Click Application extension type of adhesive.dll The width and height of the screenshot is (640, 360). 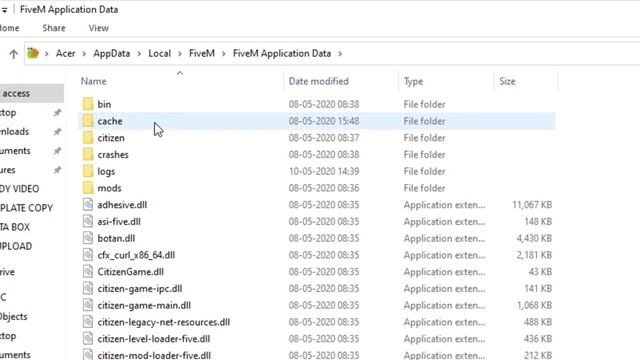click(x=444, y=204)
